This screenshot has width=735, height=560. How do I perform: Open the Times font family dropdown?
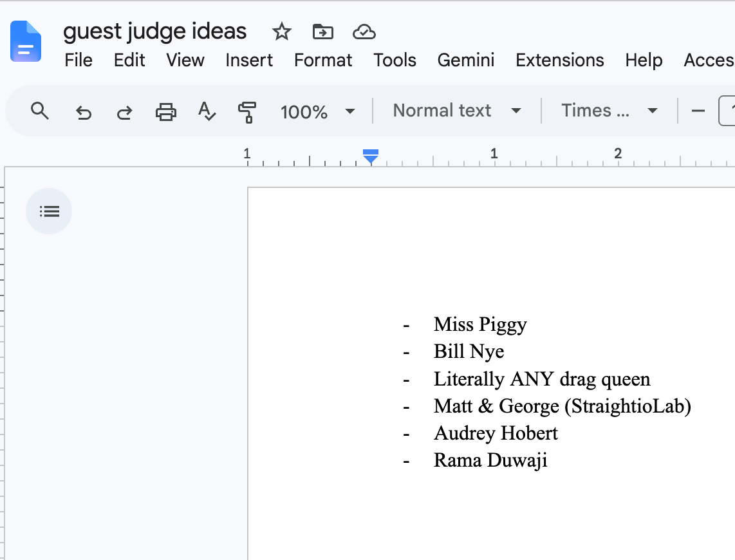(x=609, y=111)
